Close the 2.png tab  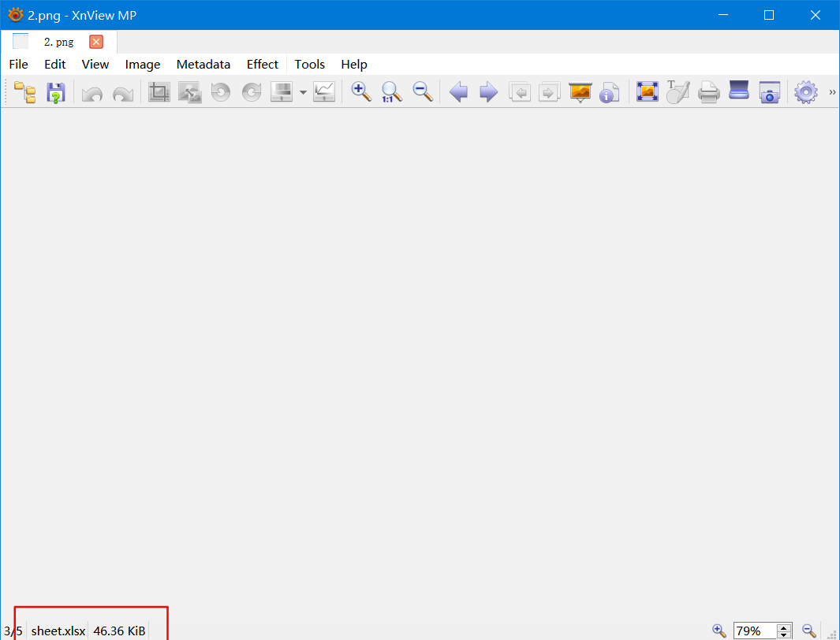point(96,42)
